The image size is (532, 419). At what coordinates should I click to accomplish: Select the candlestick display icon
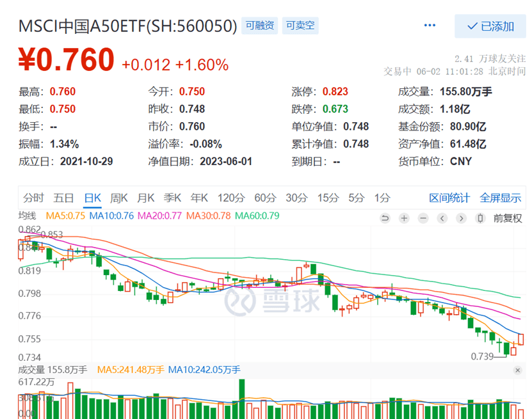(480, 219)
